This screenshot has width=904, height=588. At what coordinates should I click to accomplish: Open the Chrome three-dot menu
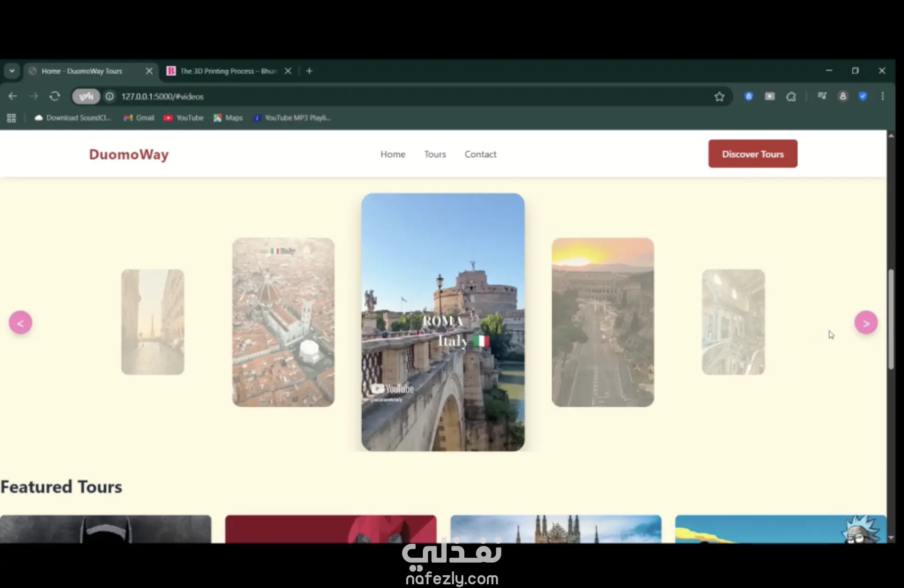click(x=882, y=97)
